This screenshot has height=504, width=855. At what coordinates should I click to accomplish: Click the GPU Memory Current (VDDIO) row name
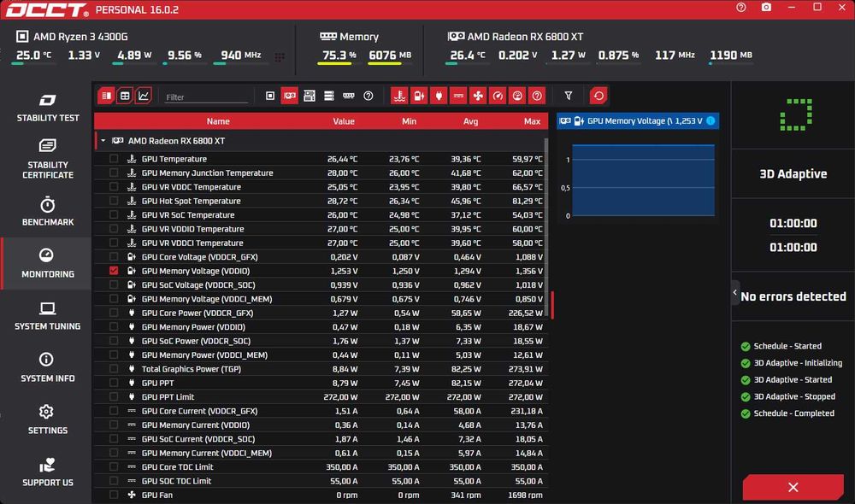click(196, 425)
